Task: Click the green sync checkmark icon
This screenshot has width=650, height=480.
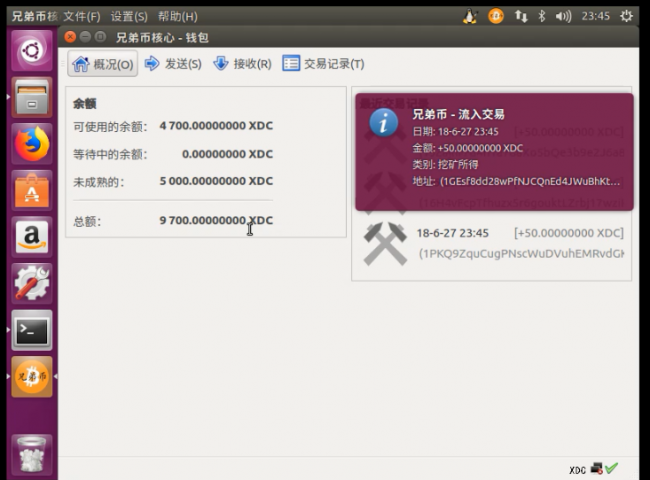Action: [611, 468]
